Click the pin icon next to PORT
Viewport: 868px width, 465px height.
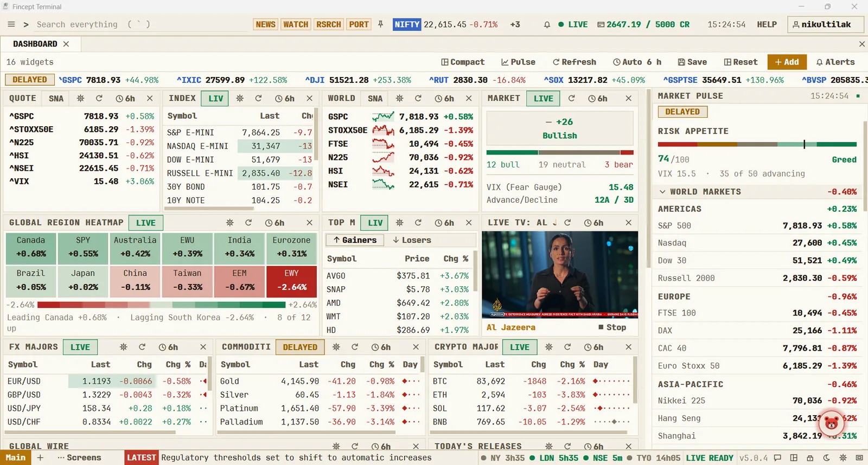point(381,24)
